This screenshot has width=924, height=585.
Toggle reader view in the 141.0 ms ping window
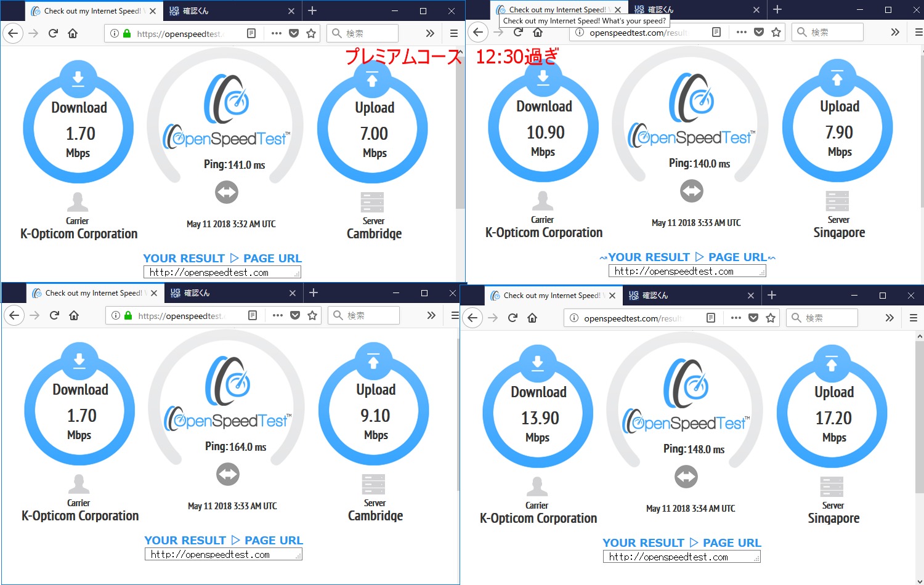[251, 33]
